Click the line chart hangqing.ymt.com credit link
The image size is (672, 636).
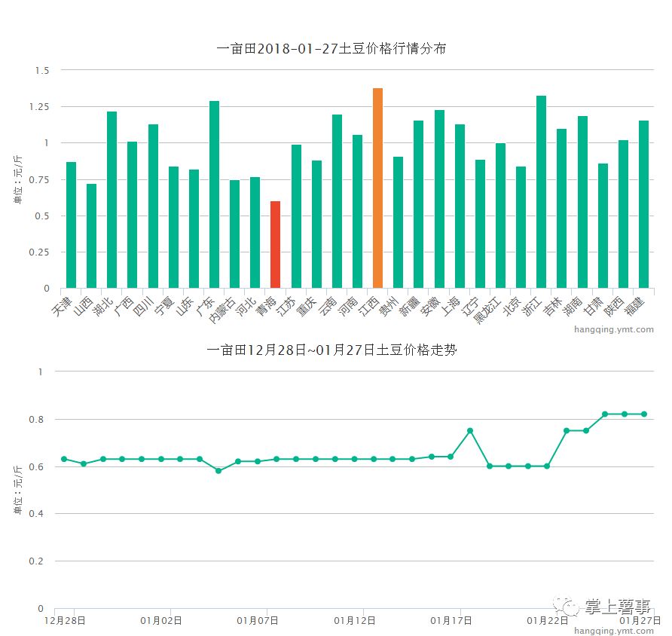tap(614, 631)
